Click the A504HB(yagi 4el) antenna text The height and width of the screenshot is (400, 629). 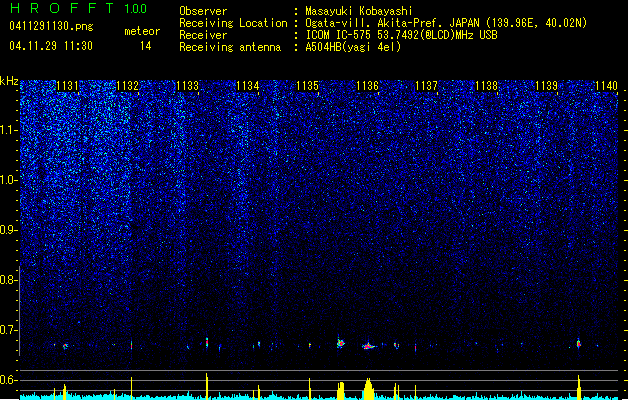point(353,47)
